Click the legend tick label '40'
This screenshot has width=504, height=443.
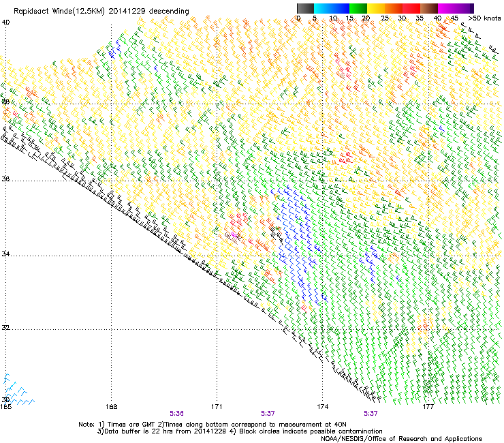437,18
